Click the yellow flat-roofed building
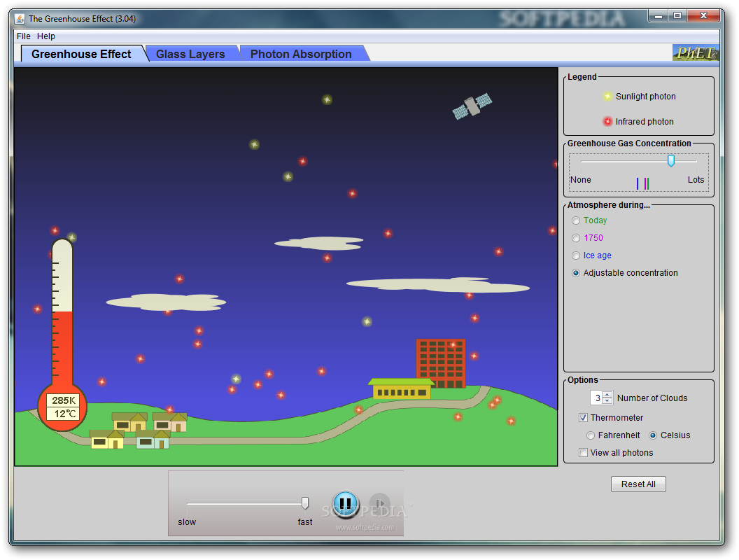Screen dimensions: 739x560 coord(400,389)
